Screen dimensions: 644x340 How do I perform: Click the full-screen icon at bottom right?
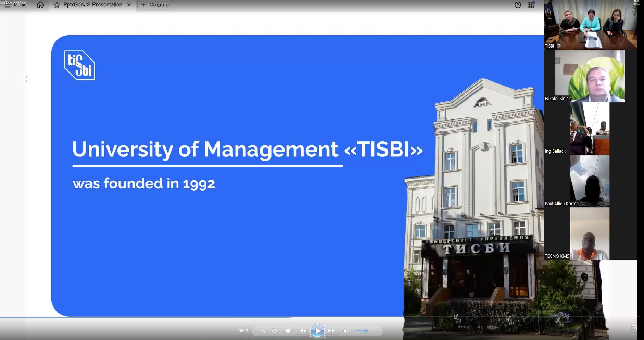click(x=634, y=328)
